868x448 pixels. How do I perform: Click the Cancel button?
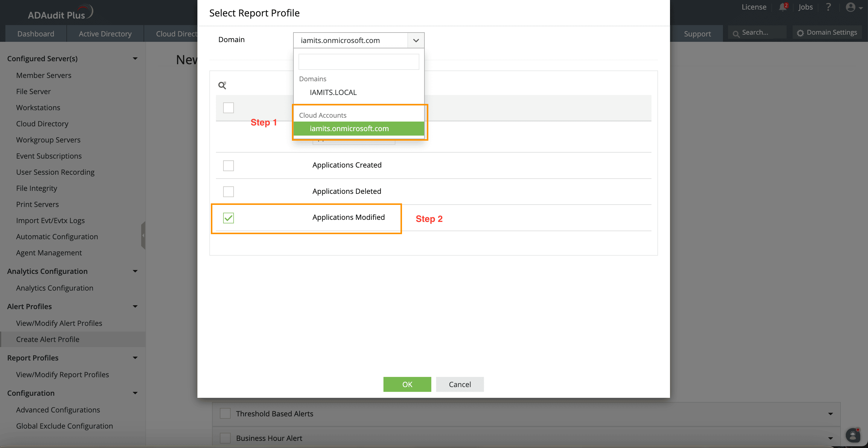[x=460, y=384]
